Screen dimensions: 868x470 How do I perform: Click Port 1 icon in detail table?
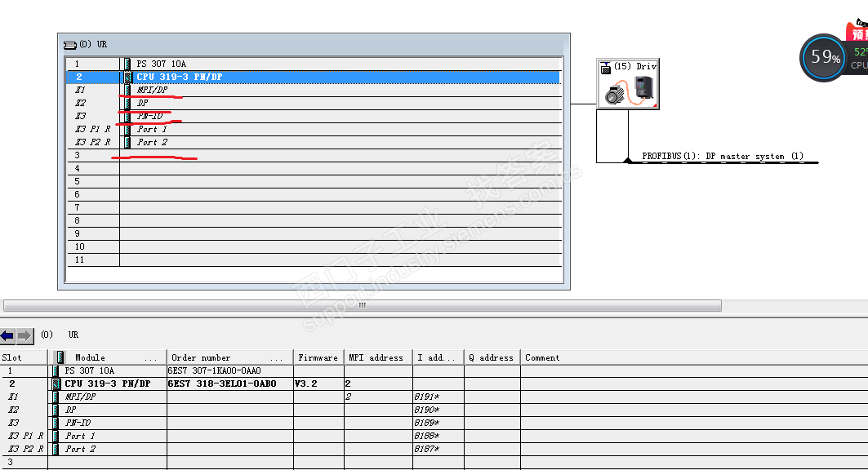(x=56, y=436)
